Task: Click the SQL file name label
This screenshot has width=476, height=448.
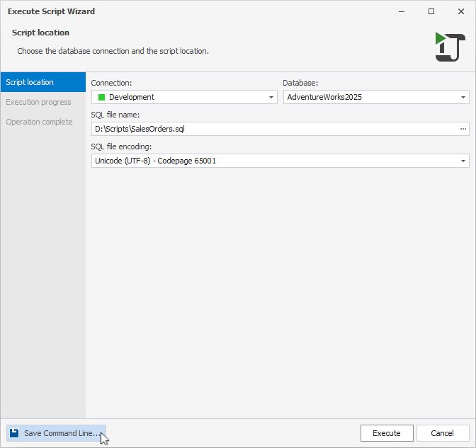Action: (115, 115)
